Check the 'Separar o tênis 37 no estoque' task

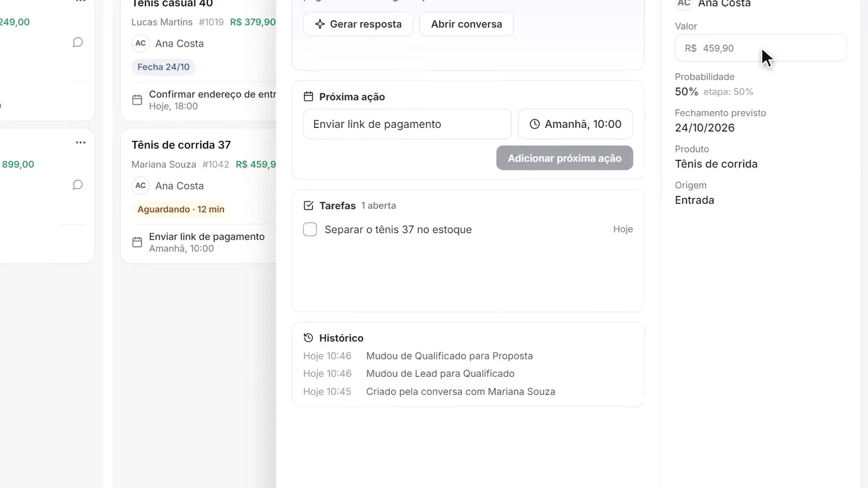(310, 229)
